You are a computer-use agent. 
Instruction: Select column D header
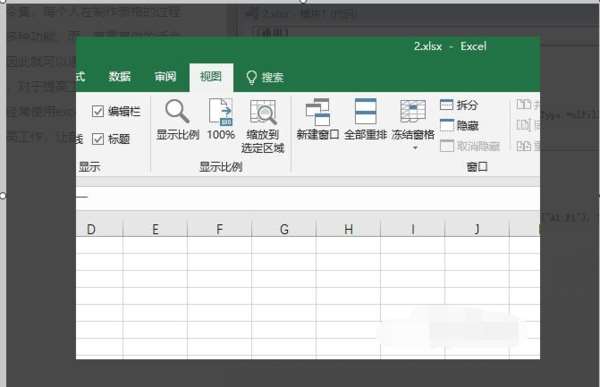tap(99, 229)
